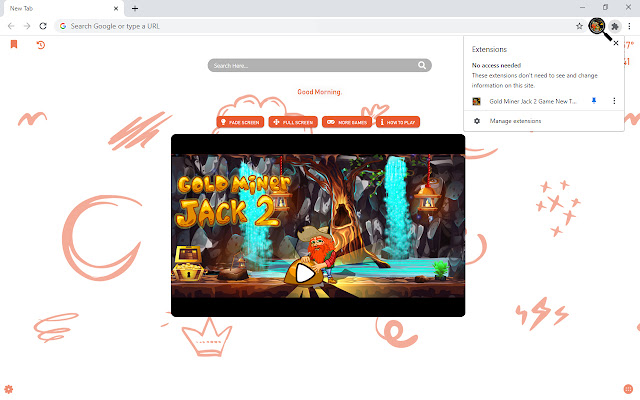The width and height of the screenshot is (640, 400).
Task: Open the How To Play button
Action: click(x=398, y=122)
